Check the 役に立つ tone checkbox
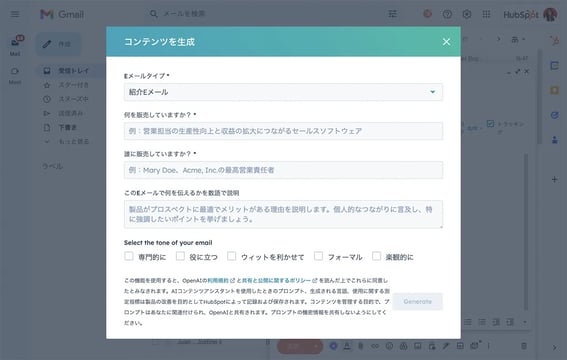Image resolution: width=567 pixels, height=360 pixels. coord(180,256)
